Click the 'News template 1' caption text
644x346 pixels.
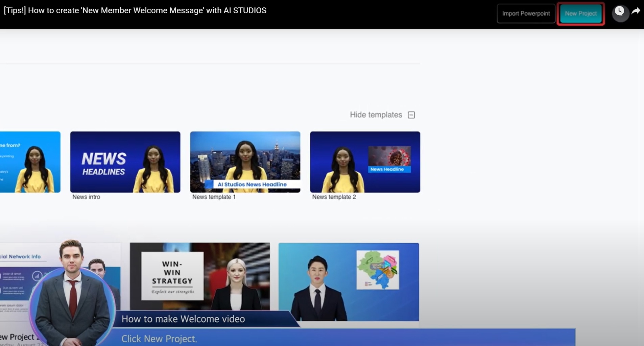point(214,197)
